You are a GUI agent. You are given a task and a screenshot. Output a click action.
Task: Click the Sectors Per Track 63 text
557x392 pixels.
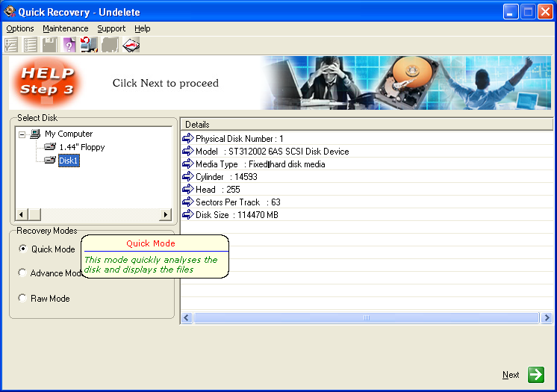238,202
